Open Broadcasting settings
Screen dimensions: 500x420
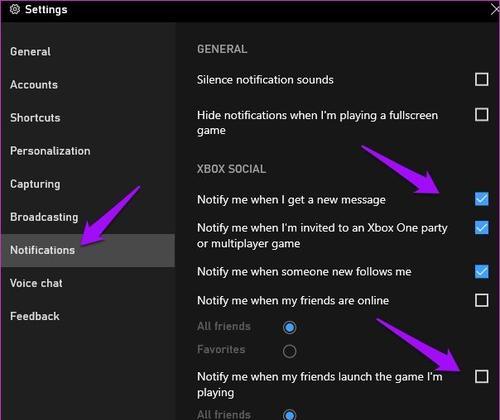tap(44, 217)
